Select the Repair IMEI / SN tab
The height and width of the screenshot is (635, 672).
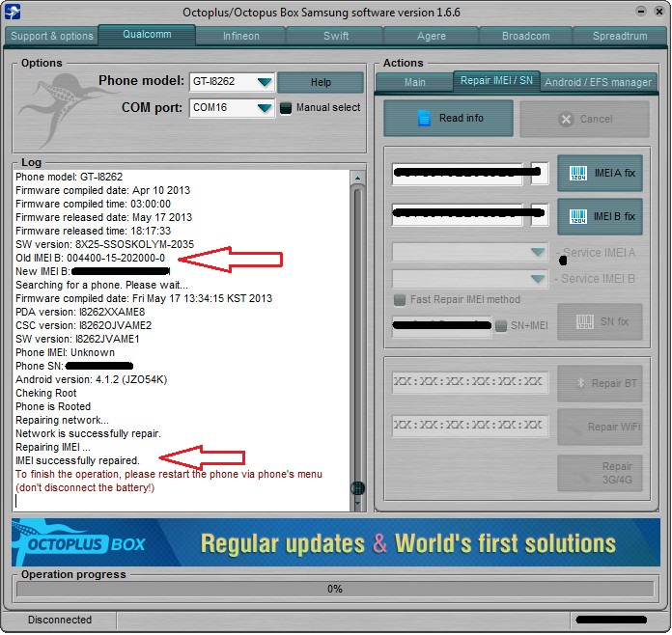pyautogui.click(x=496, y=80)
